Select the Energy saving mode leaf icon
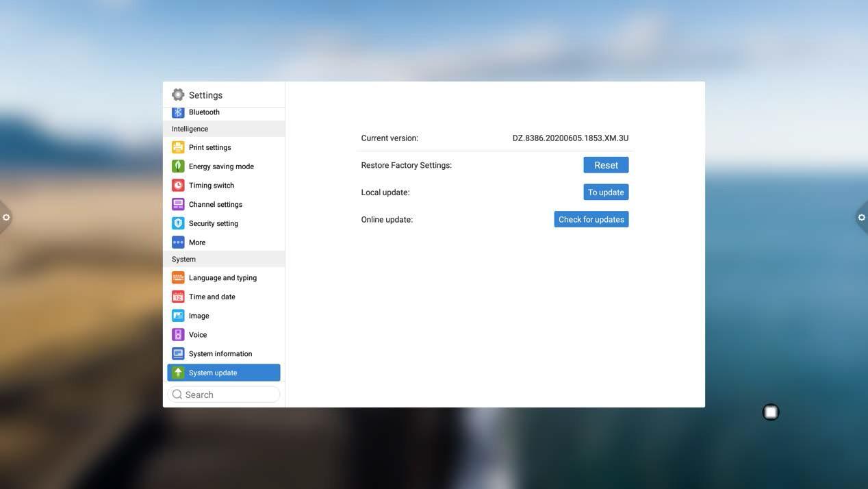The width and height of the screenshot is (868, 489). click(x=178, y=166)
